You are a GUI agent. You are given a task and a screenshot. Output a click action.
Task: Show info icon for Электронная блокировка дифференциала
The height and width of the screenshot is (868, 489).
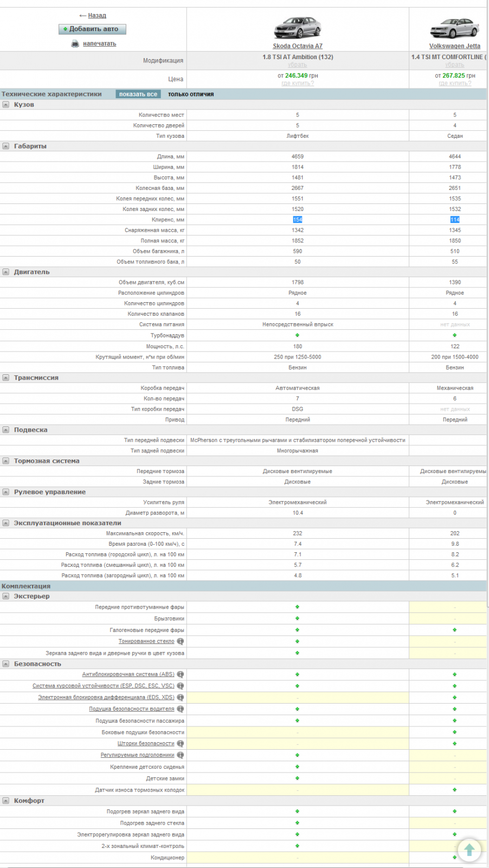coord(181,698)
